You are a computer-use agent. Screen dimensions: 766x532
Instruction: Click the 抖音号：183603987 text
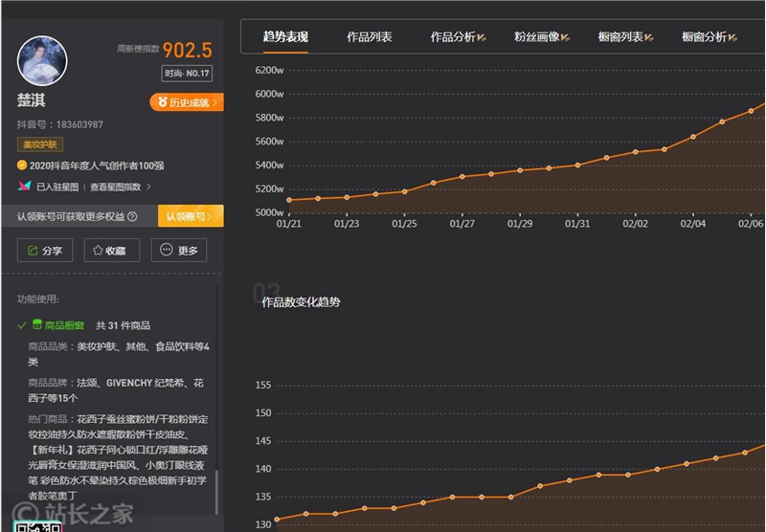(60, 124)
